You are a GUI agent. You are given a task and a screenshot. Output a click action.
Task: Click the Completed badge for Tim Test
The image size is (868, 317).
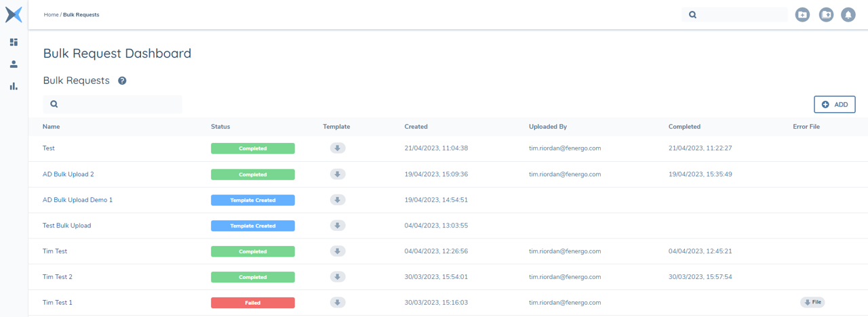[253, 251]
